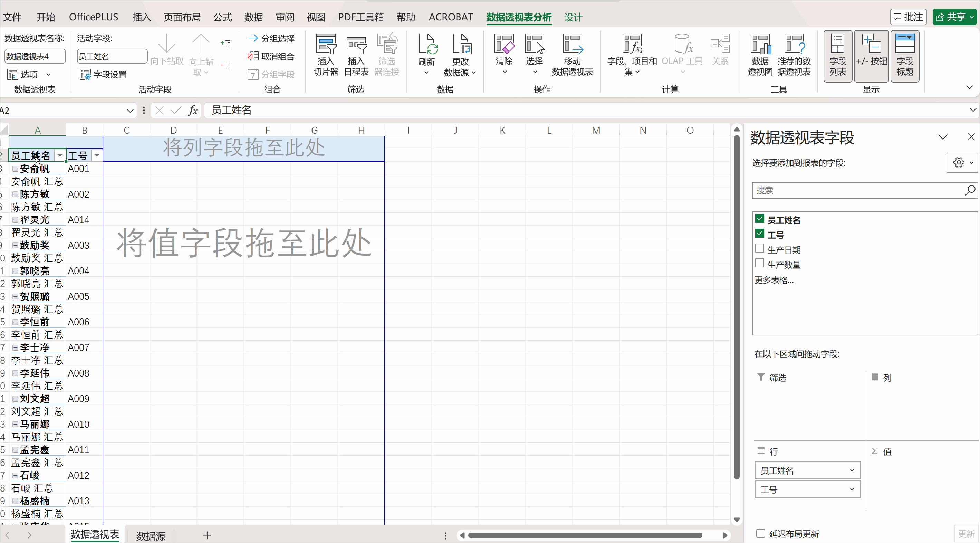Check the 生产日期 field checkbox
Image resolution: width=980 pixels, height=543 pixels.
(x=759, y=248)
